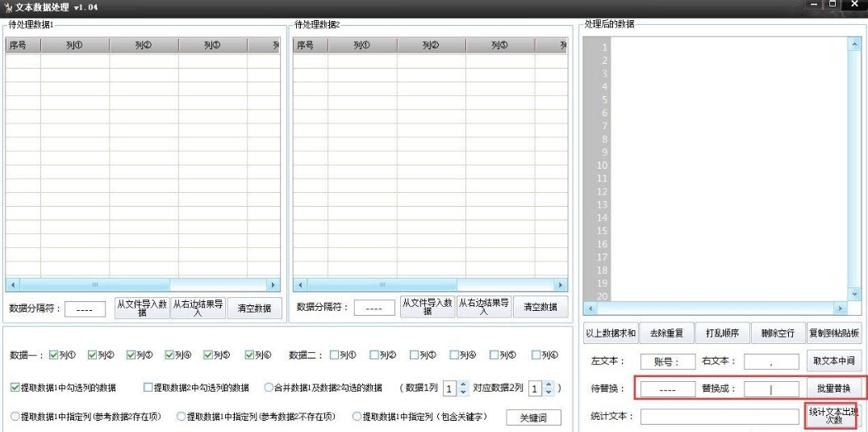Click 列② header in data 1 table

[x=144, y=45]
